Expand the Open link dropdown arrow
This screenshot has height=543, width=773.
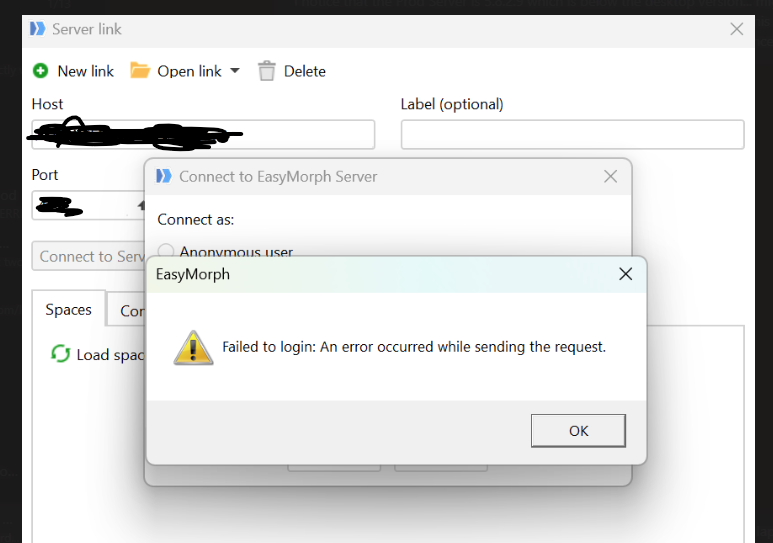tap(235, 71)
